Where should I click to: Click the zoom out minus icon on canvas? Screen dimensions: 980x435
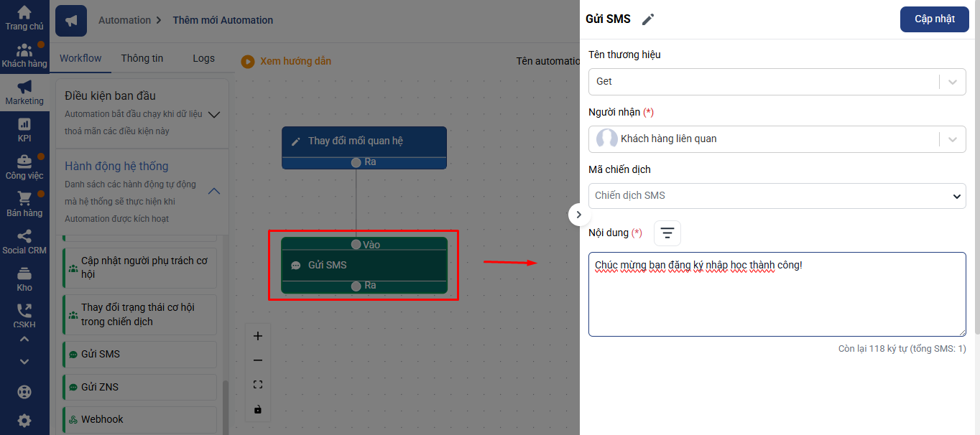point(258,360)
